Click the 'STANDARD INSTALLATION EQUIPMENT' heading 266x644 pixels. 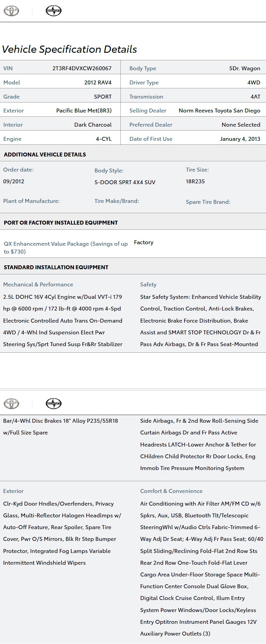[56, 267]
